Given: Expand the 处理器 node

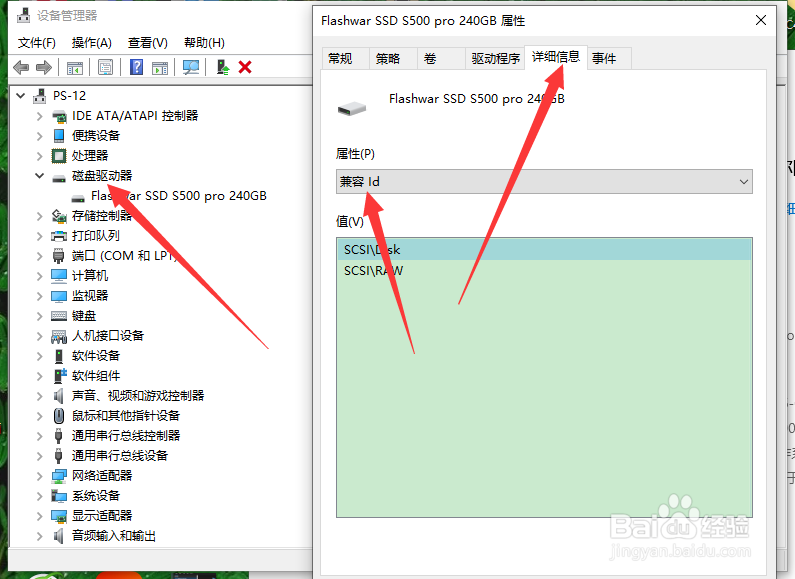Looking at the screenshot, I should coord(40,156).
